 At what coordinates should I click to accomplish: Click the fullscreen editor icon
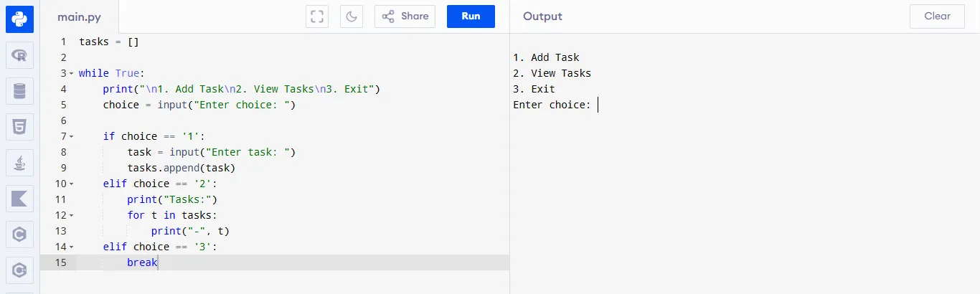pos(317,16)
